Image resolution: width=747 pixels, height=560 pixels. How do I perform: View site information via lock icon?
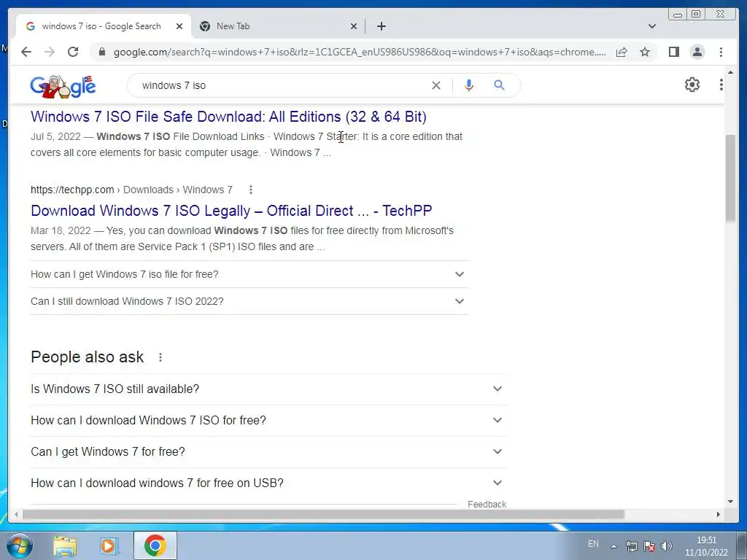click(x=101, y=52)
